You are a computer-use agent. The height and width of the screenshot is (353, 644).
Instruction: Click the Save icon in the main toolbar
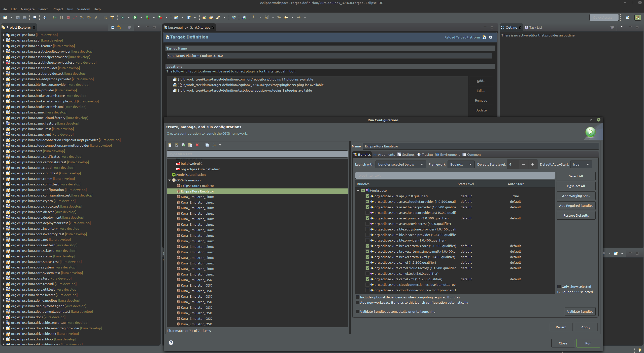pos(18,17)
